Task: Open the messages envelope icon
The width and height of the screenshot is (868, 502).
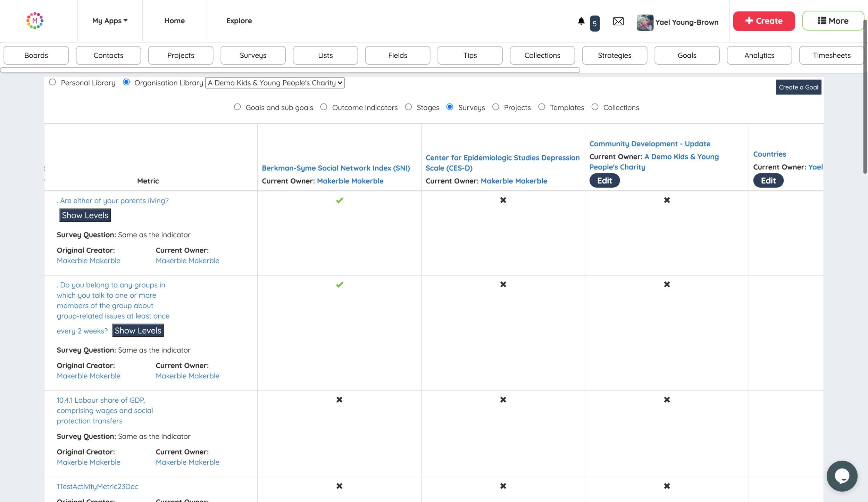Action: point(618,22)
